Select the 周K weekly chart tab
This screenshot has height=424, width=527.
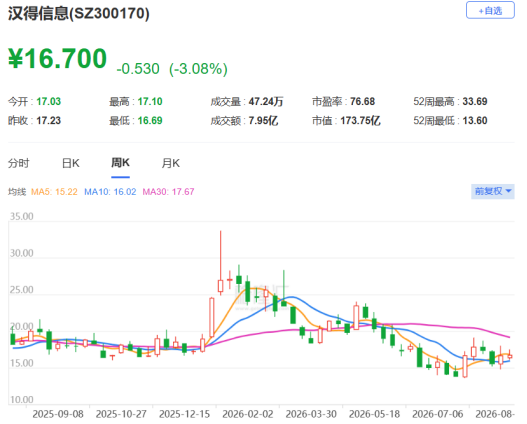coord(120,163)
